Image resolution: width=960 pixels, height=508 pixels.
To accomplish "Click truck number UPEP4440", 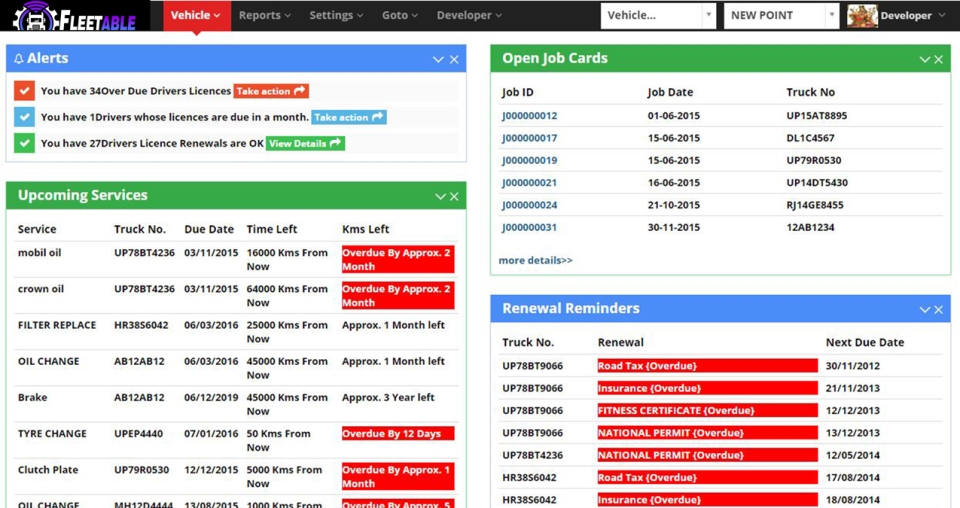I will coord(138,433).
